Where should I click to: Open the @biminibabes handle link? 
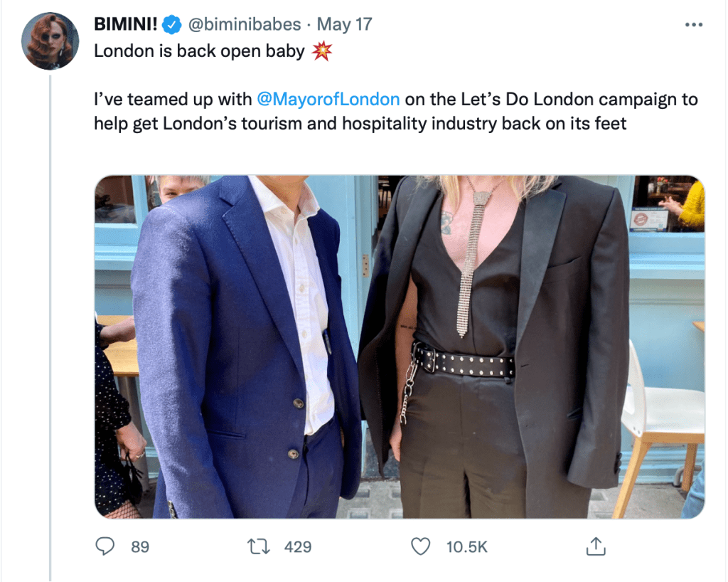click(244, 25)
